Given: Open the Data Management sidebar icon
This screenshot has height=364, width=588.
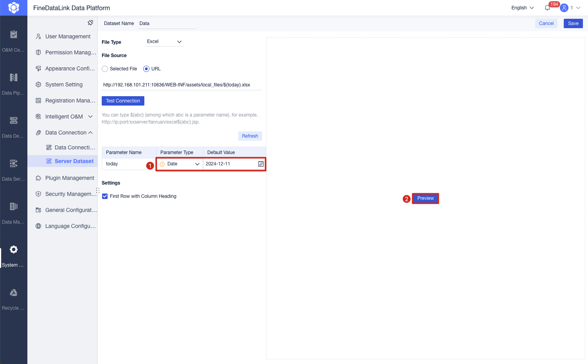Looking at the screenshot, I should coord(14,206).
